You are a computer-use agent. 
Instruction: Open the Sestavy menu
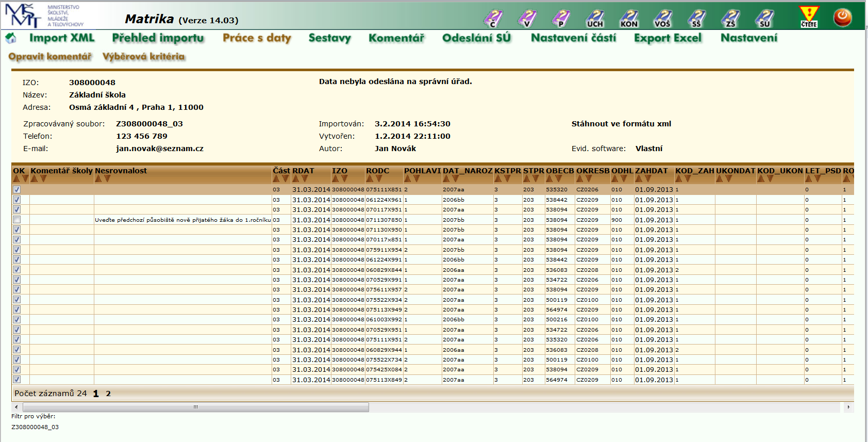tap(329, 38)
